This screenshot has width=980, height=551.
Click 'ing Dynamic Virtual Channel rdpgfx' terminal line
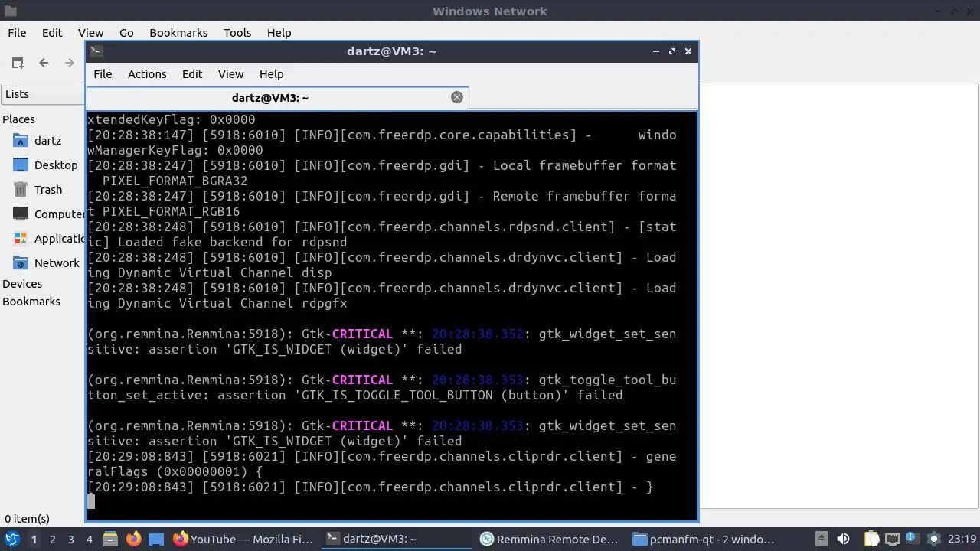pyautogui.click(x=217, y=303)
